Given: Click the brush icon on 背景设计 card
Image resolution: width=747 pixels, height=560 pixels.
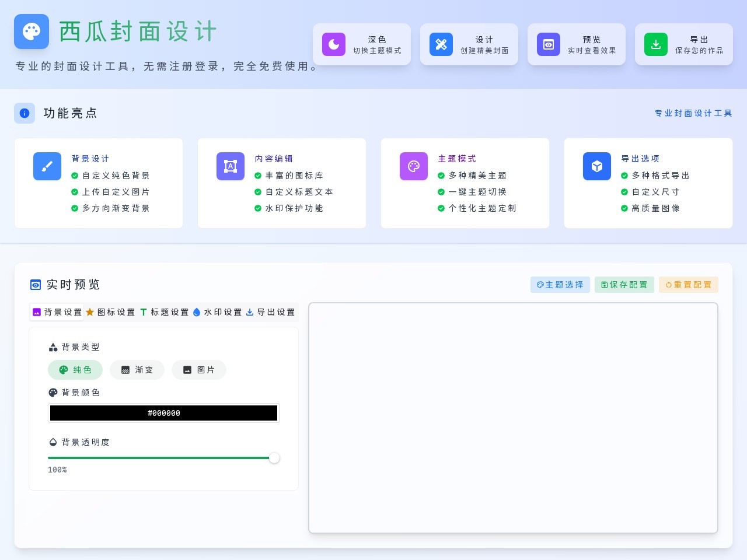Looking at the screenshot, I should [x=47, y=166].
